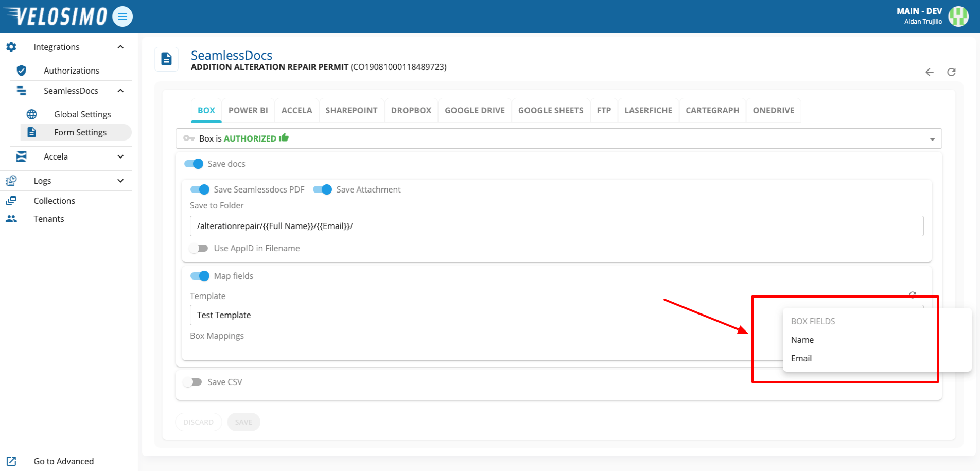The image size is (980, 471).
Task: Click the Aidan Trujillo user name
Action: click(x=923, y=22)
